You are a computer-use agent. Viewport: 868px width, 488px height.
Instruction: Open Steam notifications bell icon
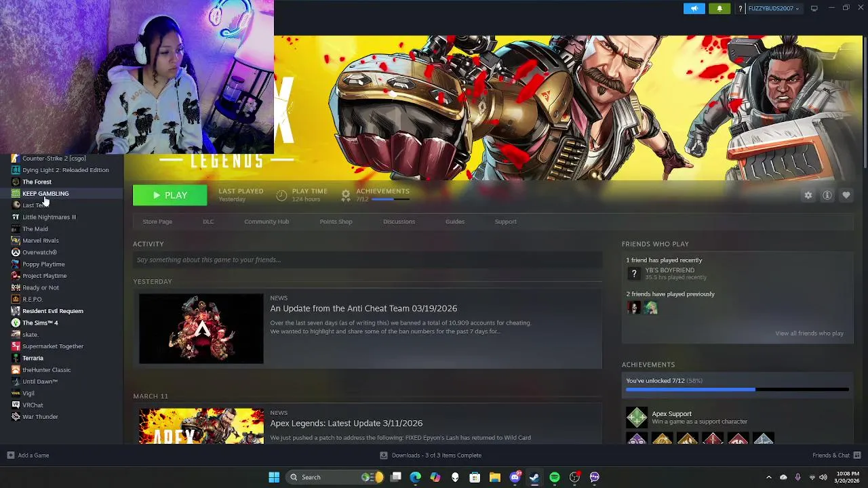tap(719, 8)
